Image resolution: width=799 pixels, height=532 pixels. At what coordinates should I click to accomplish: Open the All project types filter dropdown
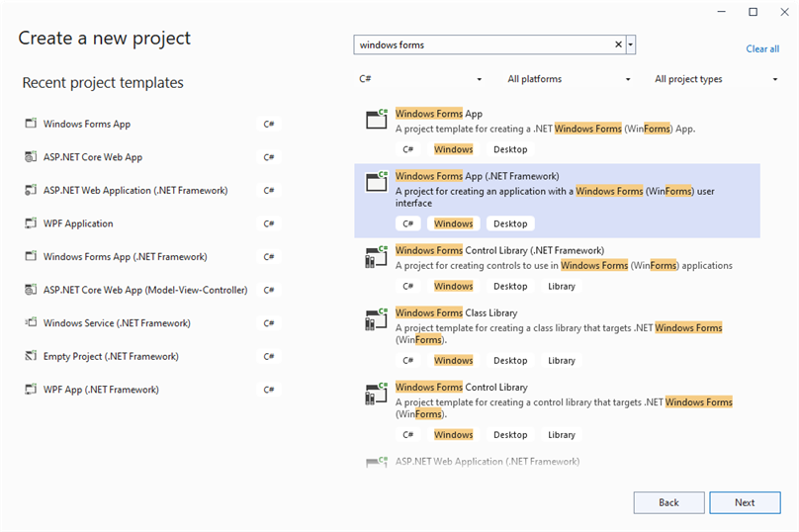point(716,79)
